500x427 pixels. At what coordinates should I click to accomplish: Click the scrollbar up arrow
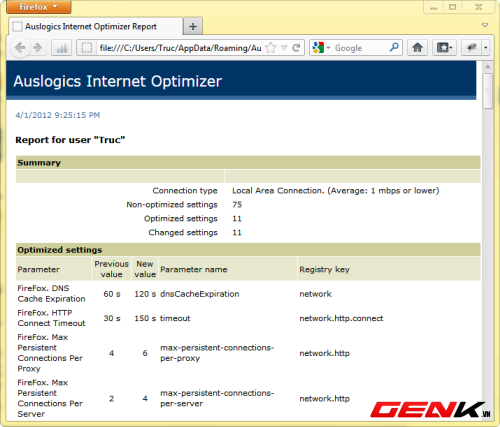(x=488, y=67)
